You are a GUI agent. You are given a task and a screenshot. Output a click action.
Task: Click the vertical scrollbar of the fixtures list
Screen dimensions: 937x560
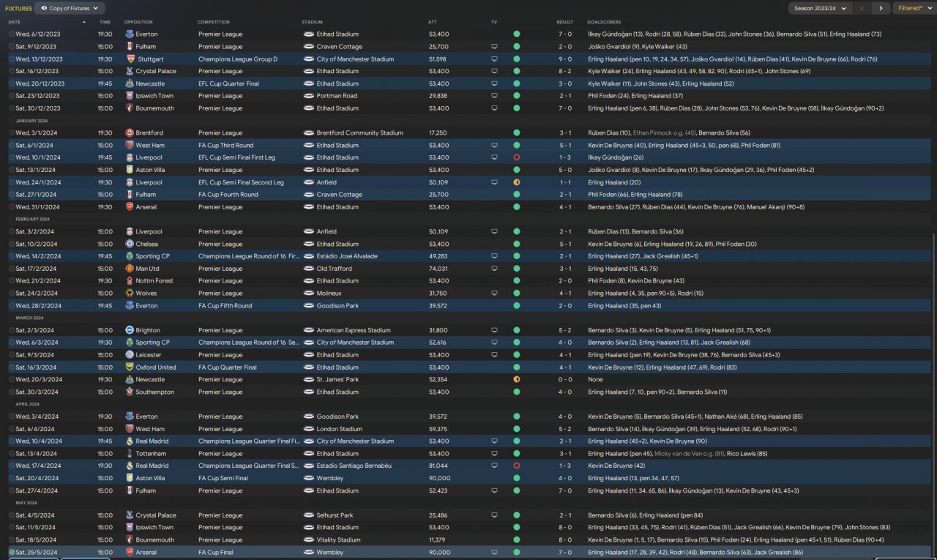tap(934, 395)
